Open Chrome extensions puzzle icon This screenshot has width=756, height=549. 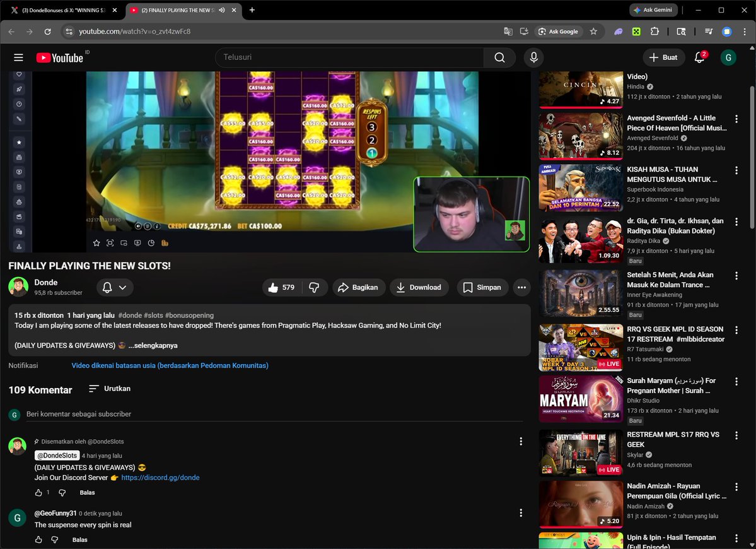(x=654, y=32)
